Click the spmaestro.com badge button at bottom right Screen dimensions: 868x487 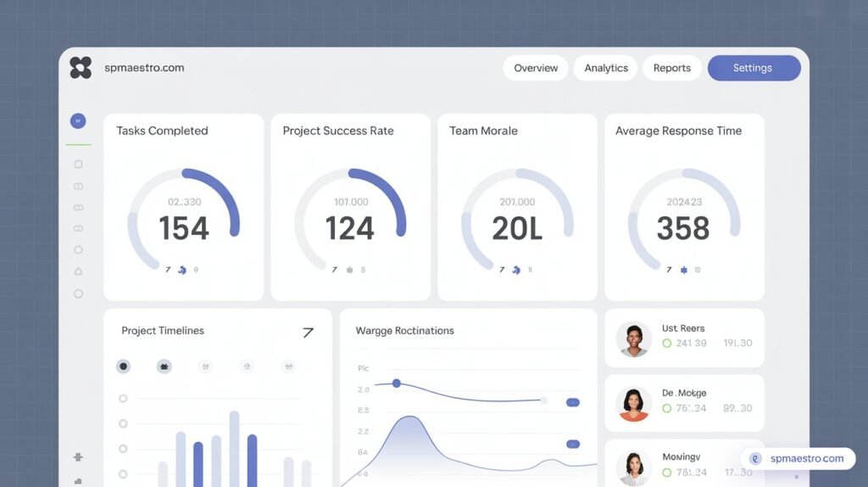coord(798,459)
